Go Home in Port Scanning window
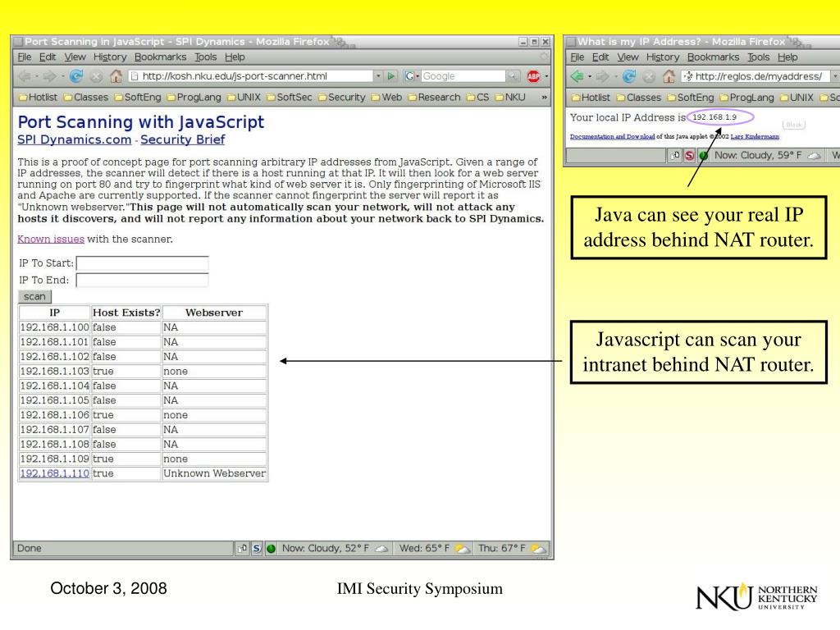This screenshot has height=630, width=840. click(x=116, y=76)
